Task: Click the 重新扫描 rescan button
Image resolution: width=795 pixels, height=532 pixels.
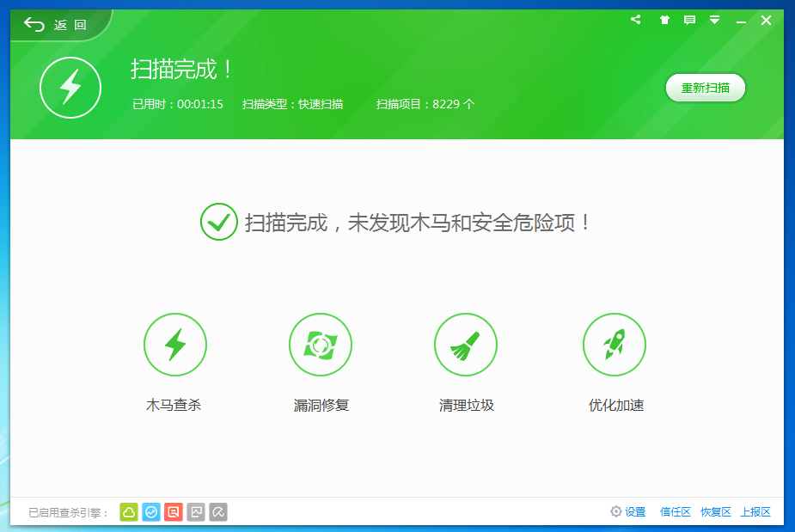Action: 706,88
